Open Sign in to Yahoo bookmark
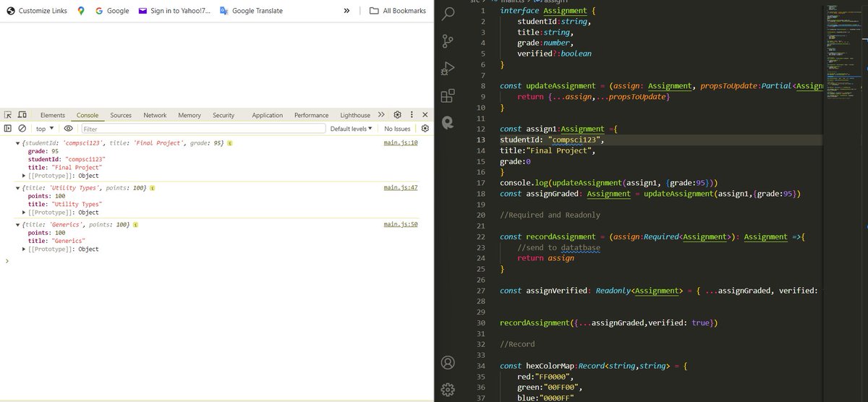868x402 pixels. 174,11
